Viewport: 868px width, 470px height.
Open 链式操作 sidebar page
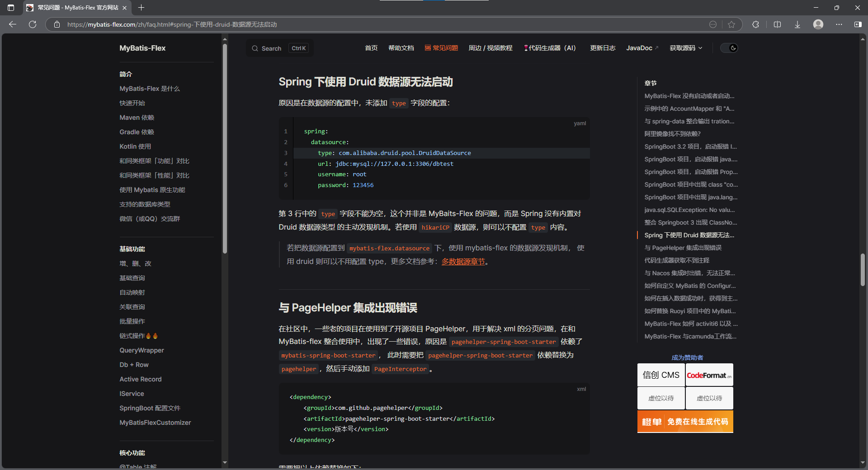[138, 336]
